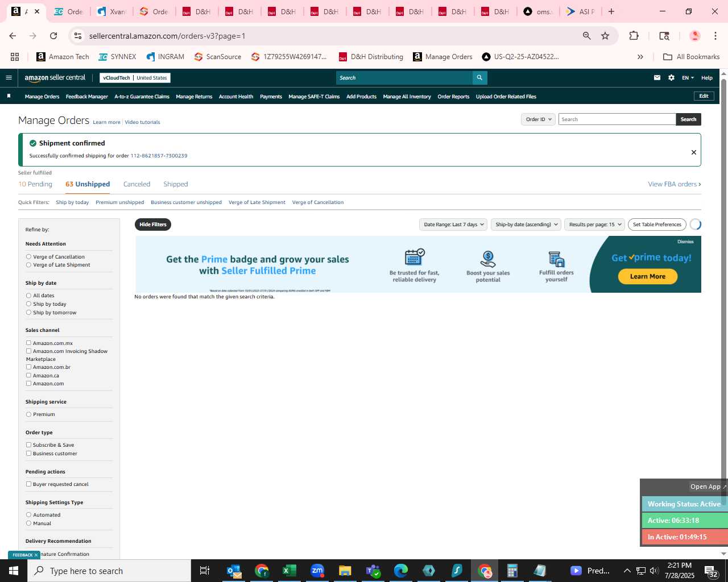728x582 pixels.
Task: Check the Amazon.ca sales channel
Action: tap(28, 375)
